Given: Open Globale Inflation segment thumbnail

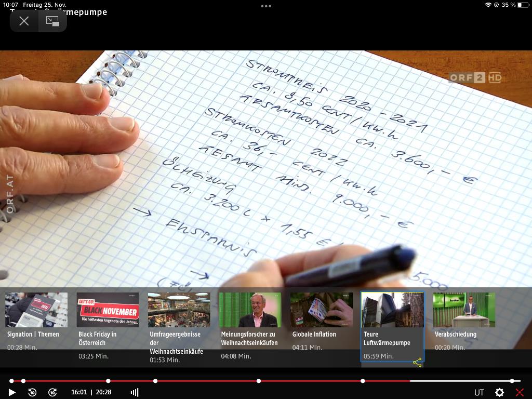Looking at the screenshot, I should pyautogui.click(x=321, y=310).
